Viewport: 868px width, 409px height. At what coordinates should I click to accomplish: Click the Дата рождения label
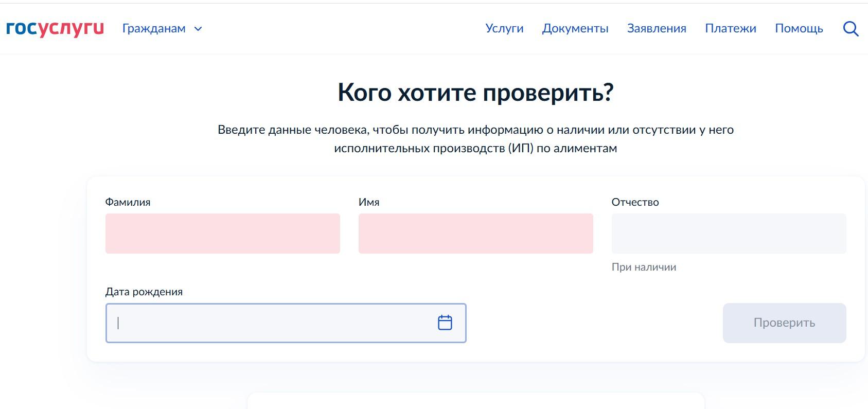pyautogui.click(x=144, y=292)
